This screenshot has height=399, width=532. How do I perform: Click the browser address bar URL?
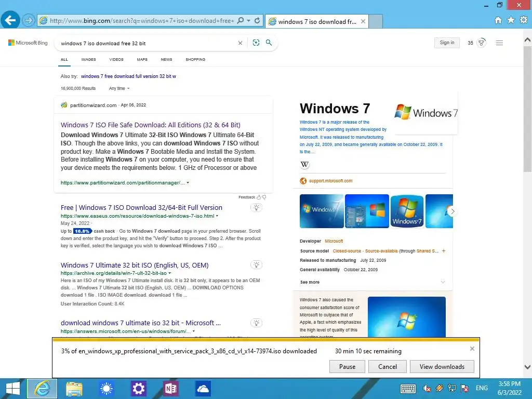[x=141, y=21]
